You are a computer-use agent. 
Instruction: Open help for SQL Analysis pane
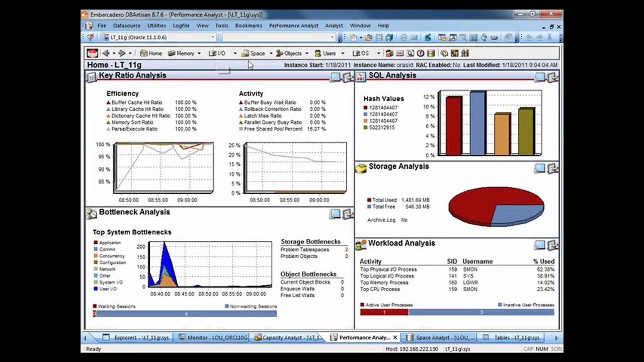pyautogui.click(x=552, y=77)
